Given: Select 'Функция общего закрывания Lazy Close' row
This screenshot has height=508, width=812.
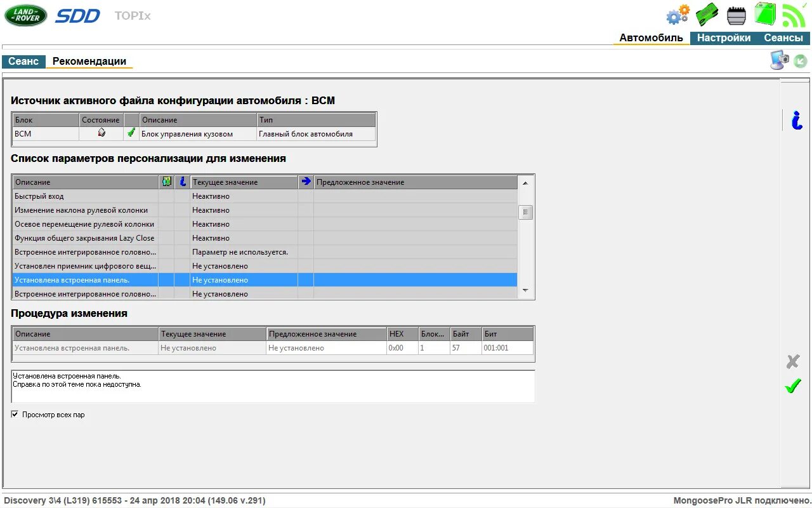Looking at the screenshot, I should 265,238.
